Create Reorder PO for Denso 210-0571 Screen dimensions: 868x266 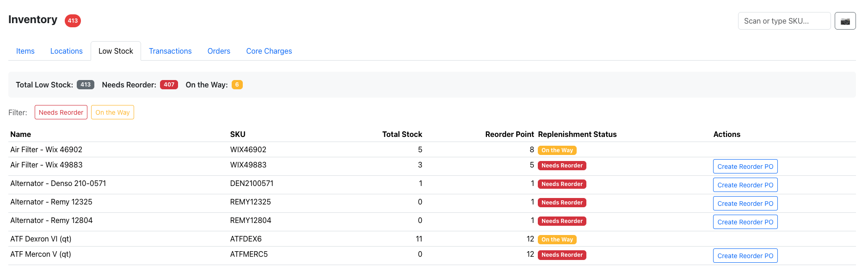(745, 185)
